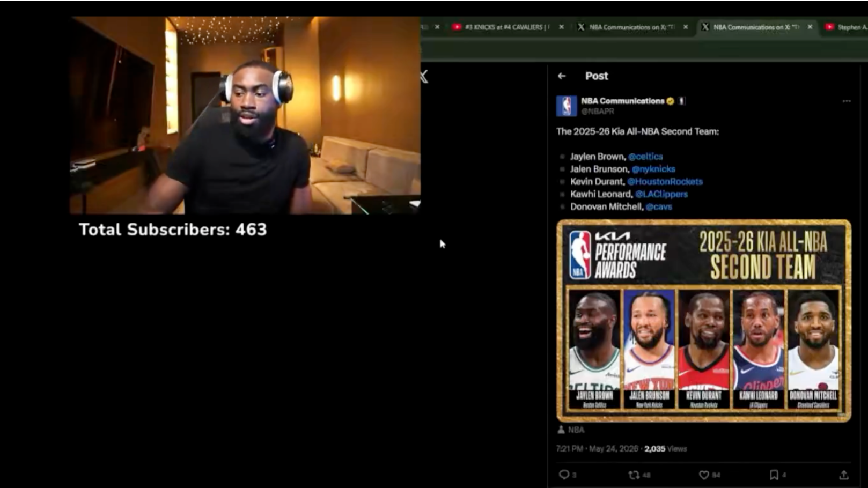The width and height of the screenshot is (868, 488).
Task: Click the NBA tagged account label
Action: pyautogui.click(x=576, y=430)
